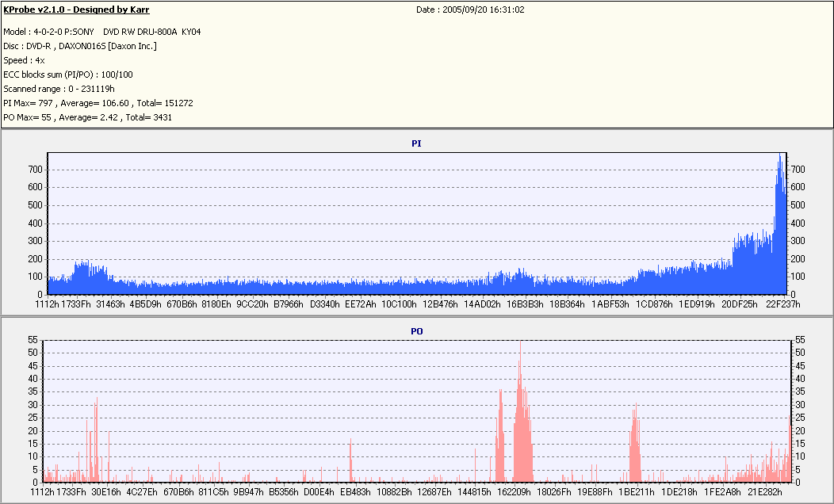The image size is (834, 504).
Task: Click the KProbe v2.1.0 Designed by Karr title
Action: pyautogui.click(x=76, y=10)
